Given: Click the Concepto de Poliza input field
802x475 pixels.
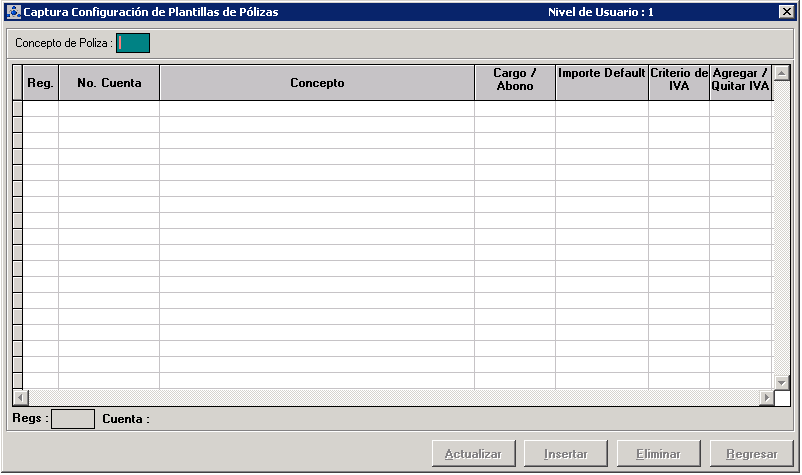Looking at the screenshot, I should click(x=133, y=43).
